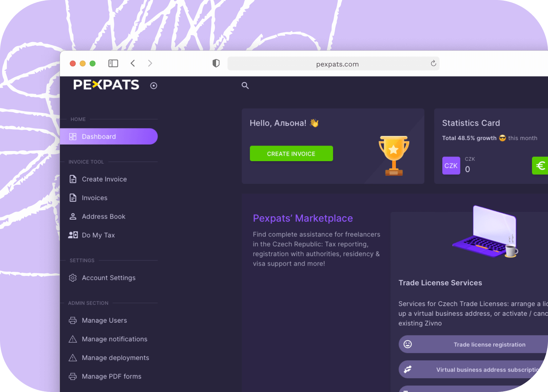Open the Dashboard menu item
The width and height of the screenshot is (548, 392).
[109, 136]
